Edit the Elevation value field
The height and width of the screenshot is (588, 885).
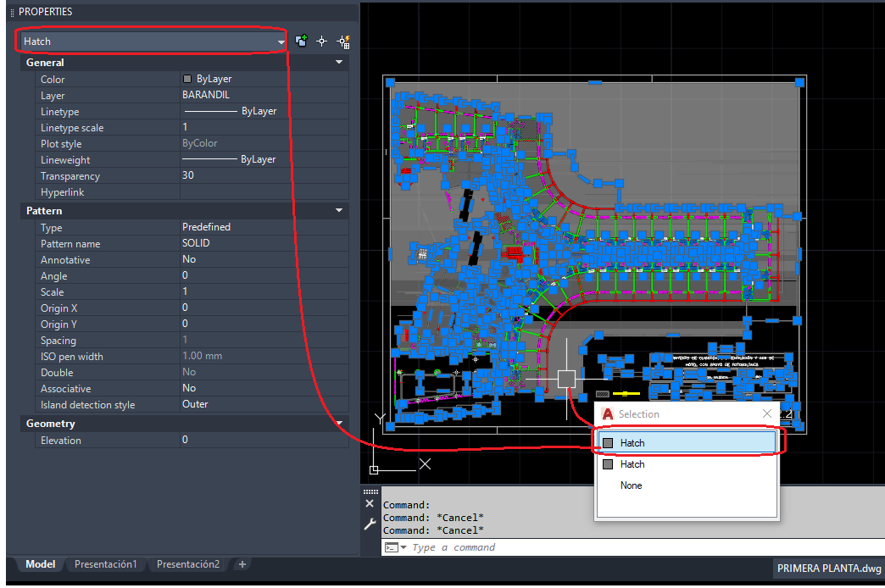pyautogui.click(x=264, y=440)
